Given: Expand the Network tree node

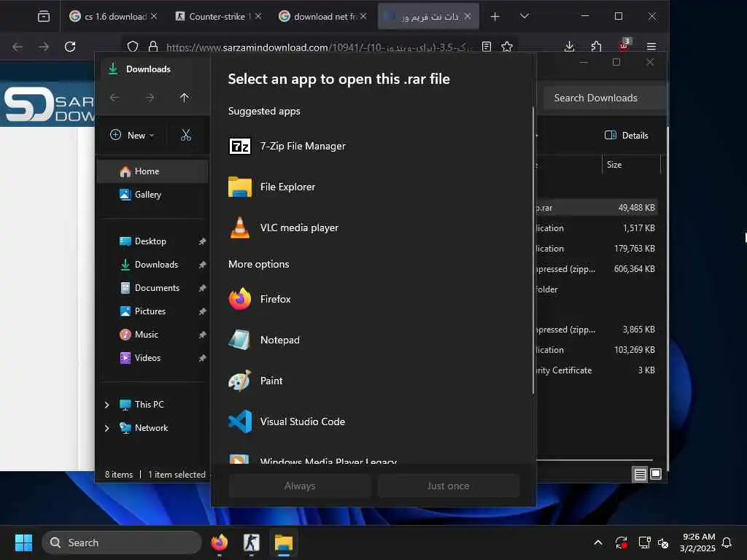Looking at the screenshot, I should pos(107,428).
